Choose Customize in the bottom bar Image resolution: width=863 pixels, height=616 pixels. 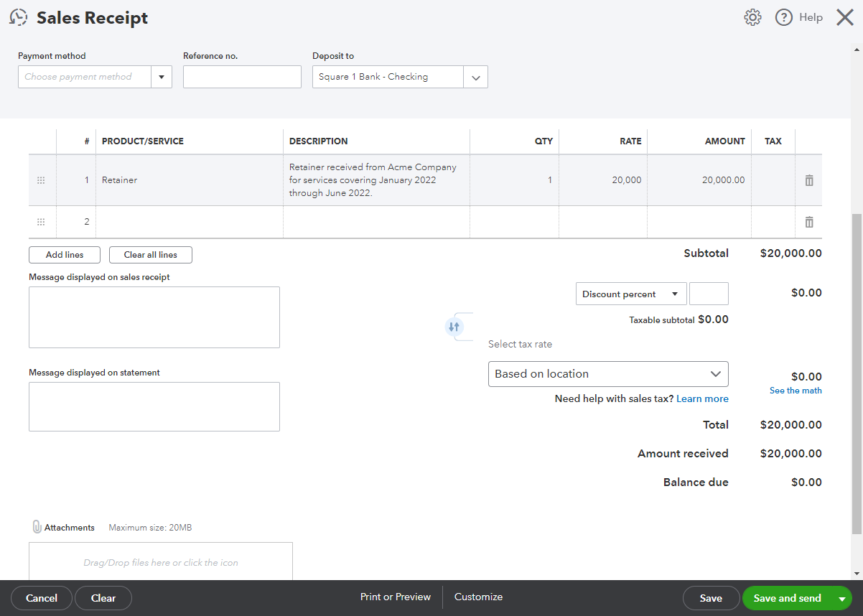coord(478,597)
